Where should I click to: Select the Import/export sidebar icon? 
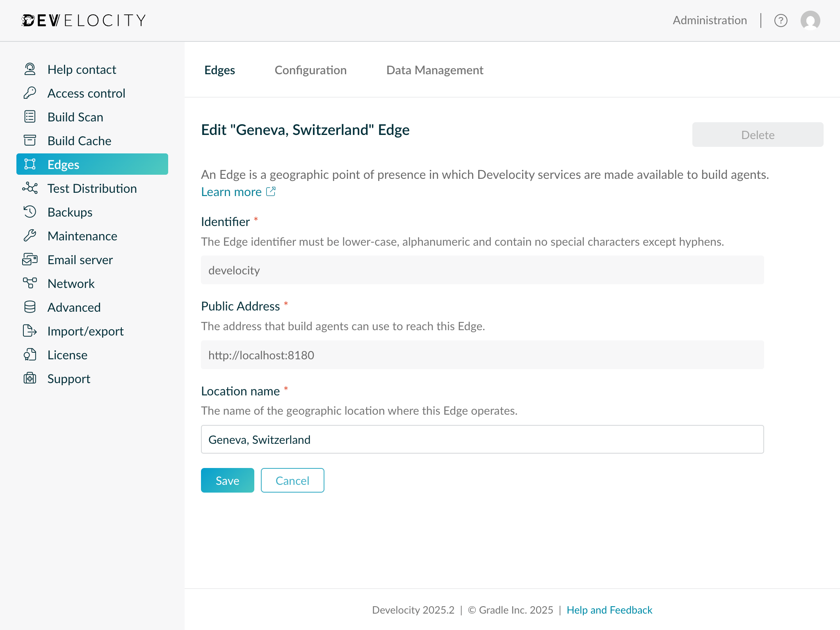[x=30, y=331]
